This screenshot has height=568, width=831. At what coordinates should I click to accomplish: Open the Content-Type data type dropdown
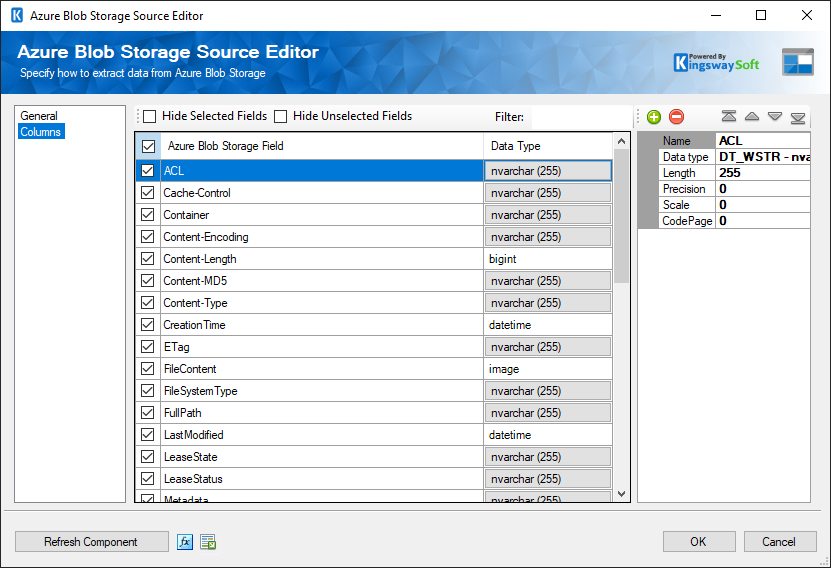tap(548, 303)
